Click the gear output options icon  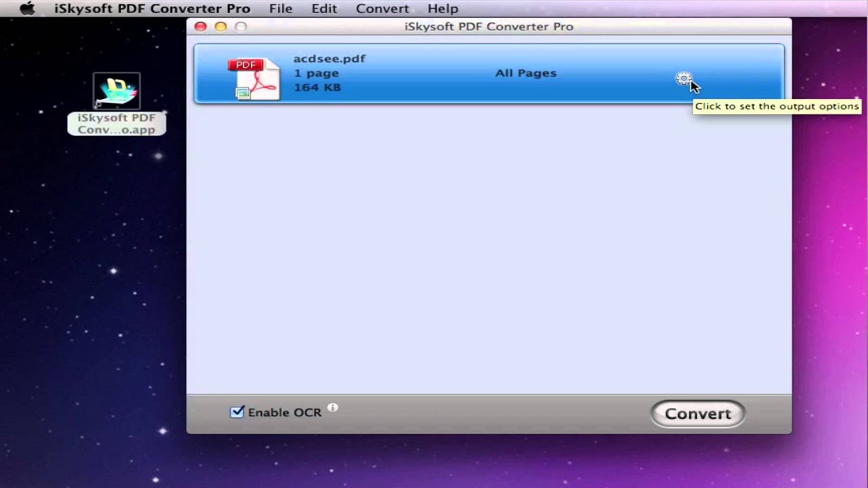(x=683, y=79)
